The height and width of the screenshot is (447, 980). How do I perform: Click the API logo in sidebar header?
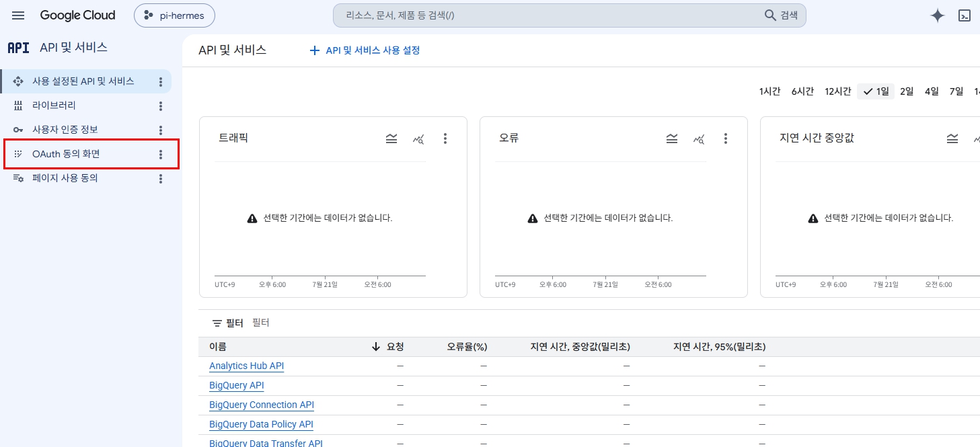[x=18, y=48]
